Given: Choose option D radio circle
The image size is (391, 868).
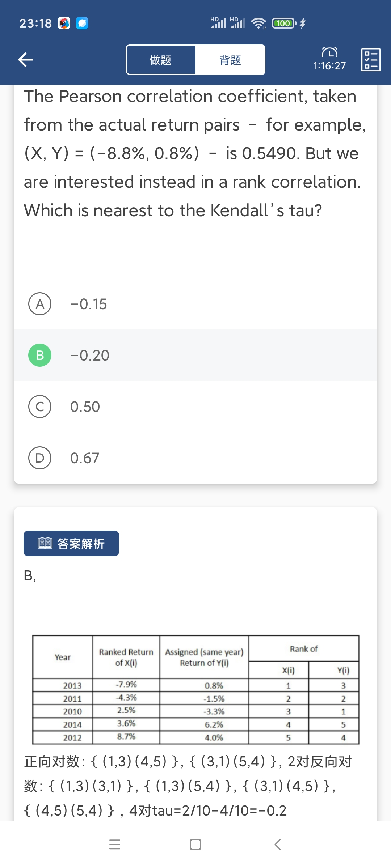Looking at the screenshot, I should point(40,458).
